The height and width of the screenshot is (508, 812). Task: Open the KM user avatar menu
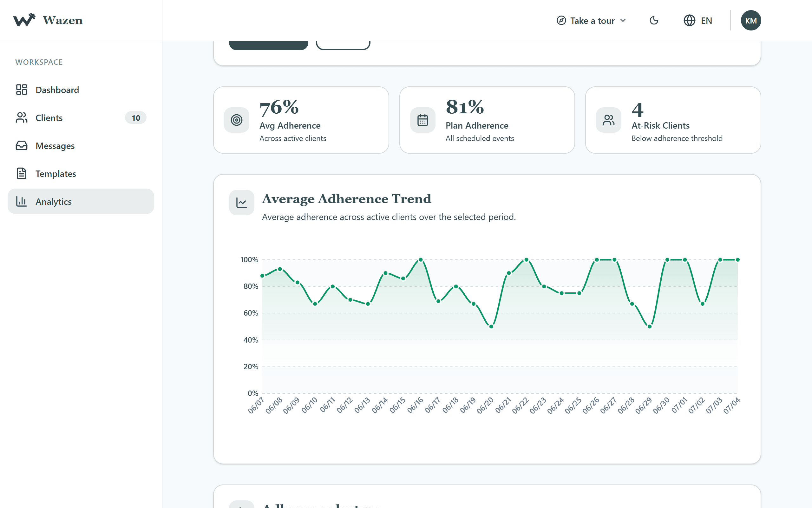(x=750, y=21)
